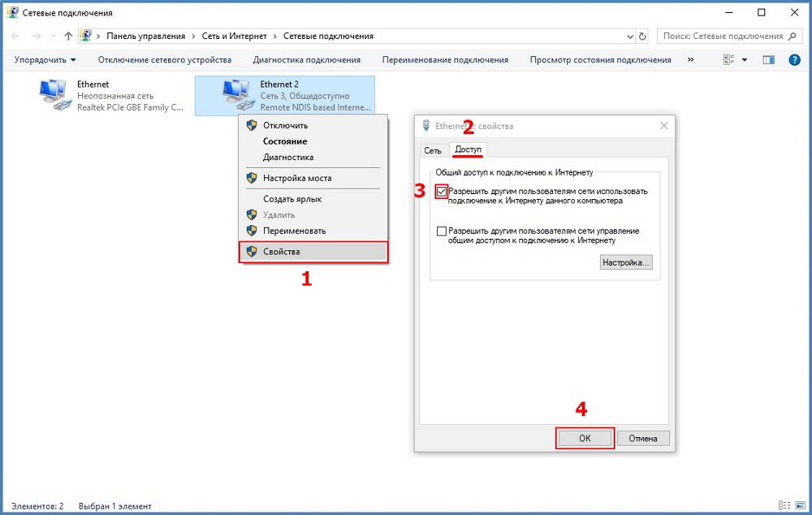
Task: Click the Настройка... button
Action: [625, 262]
